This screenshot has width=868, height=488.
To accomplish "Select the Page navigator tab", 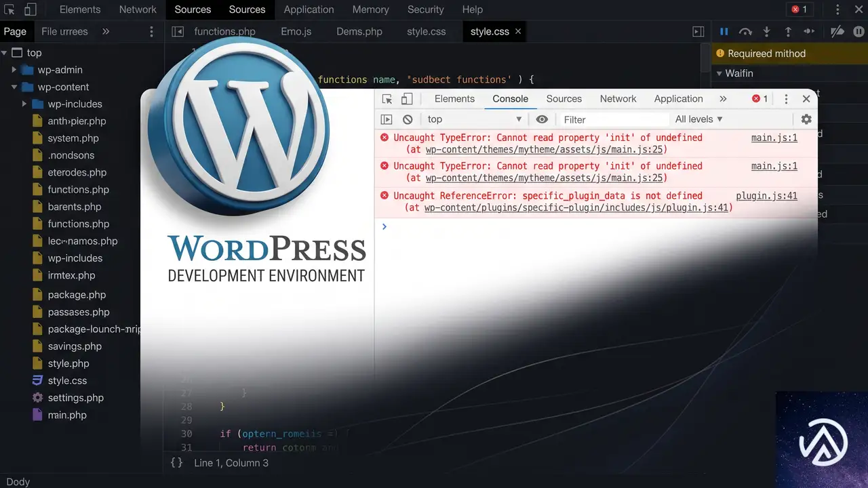I will [15, 31].
